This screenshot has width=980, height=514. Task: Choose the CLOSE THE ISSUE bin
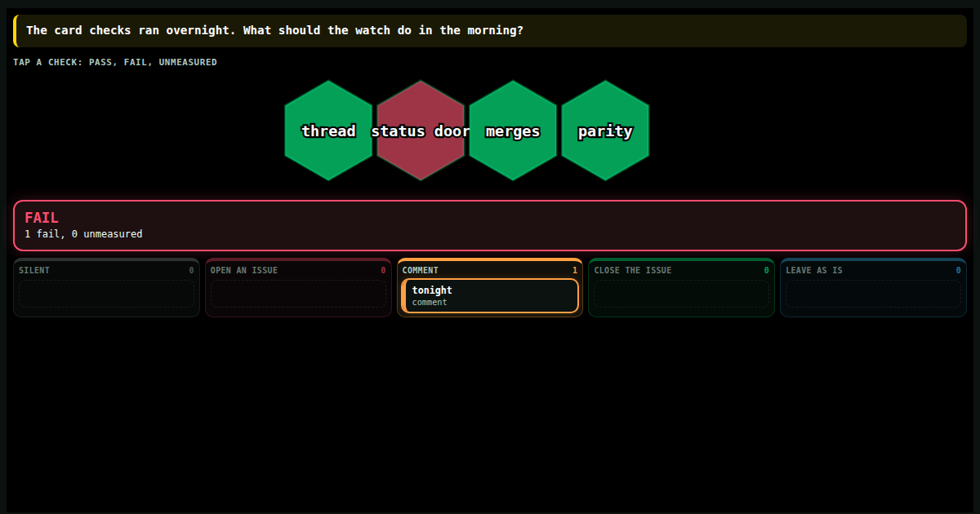coord(681,287)
